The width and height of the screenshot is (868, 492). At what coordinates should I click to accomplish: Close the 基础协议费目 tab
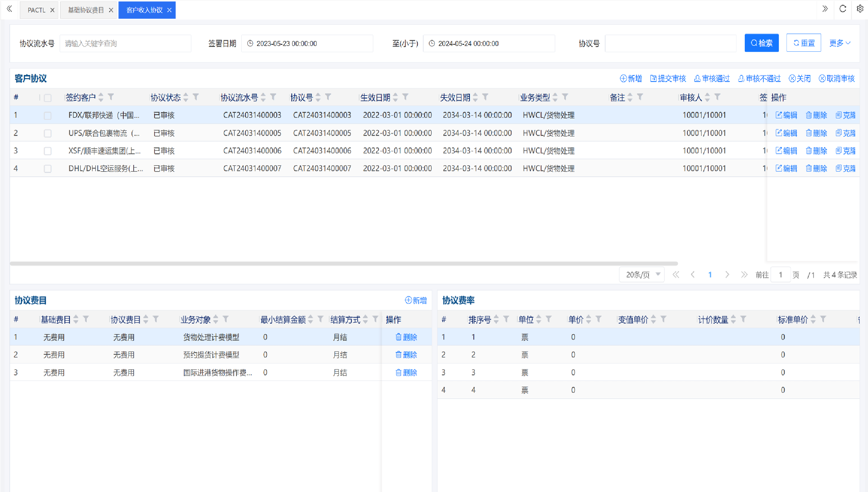point(111,10)
